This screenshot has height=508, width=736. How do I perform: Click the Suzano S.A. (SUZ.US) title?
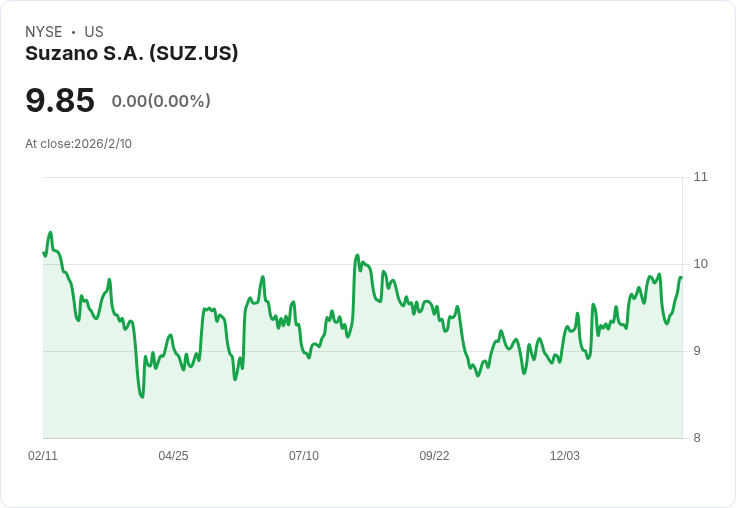[x=131, y=53]
